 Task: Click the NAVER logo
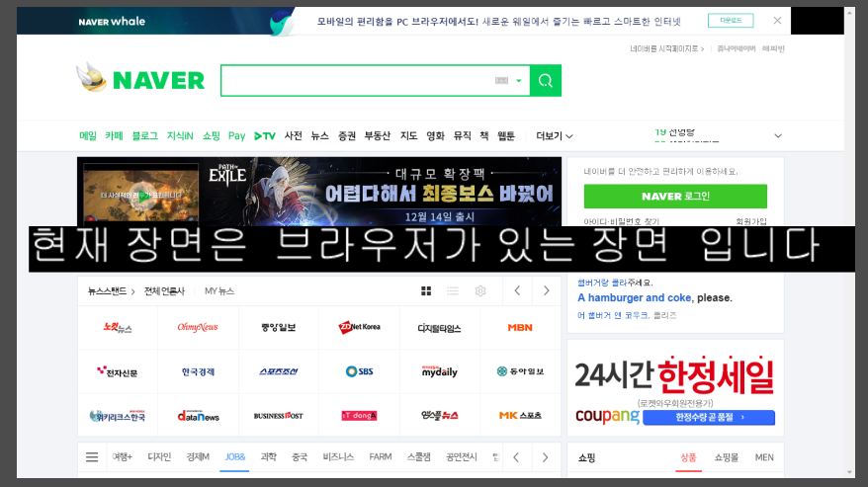click(158, 81)
